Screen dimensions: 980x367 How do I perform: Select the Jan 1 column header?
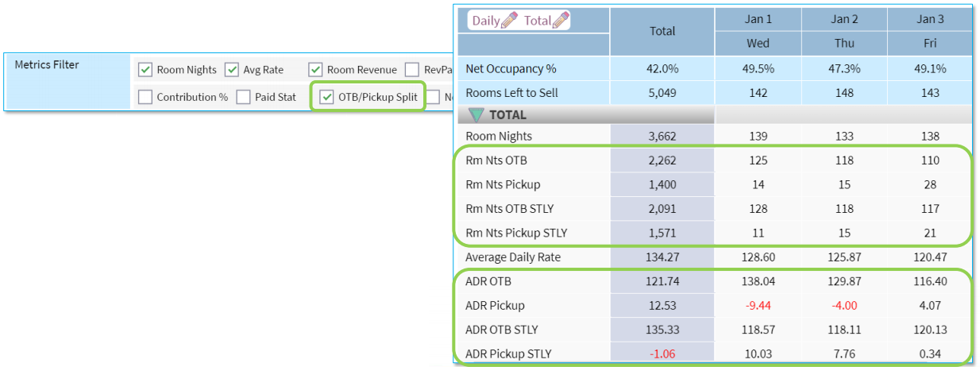(758, 19)
